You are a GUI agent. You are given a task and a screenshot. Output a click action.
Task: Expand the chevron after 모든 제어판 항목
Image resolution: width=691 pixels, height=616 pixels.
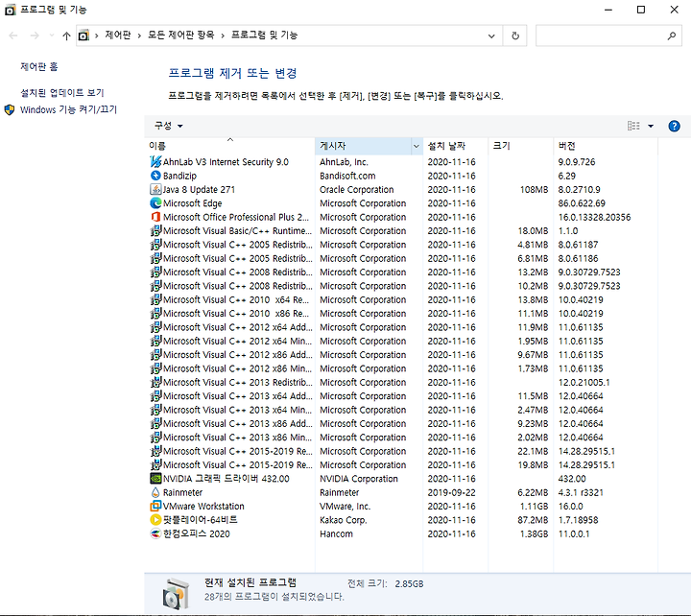[x=223, y=36]
